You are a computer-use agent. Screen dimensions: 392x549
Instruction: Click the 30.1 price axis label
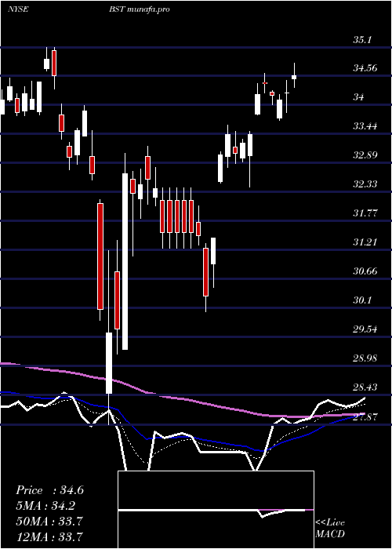tap(362, 301)
